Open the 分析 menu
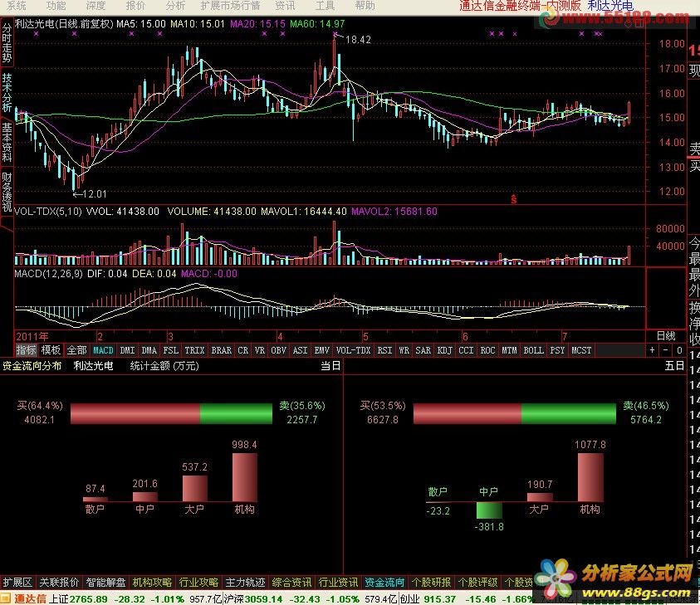 pos(175,6)
